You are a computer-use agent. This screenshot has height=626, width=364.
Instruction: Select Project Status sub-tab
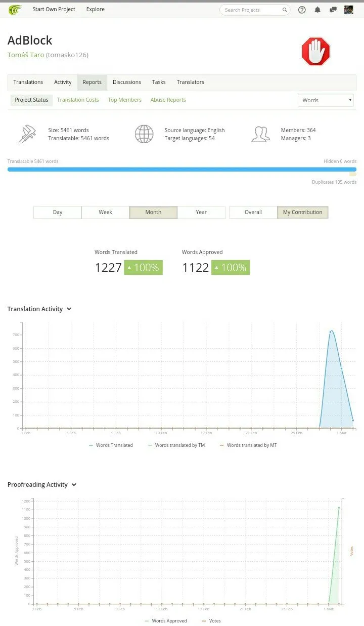tap(31, 100)
